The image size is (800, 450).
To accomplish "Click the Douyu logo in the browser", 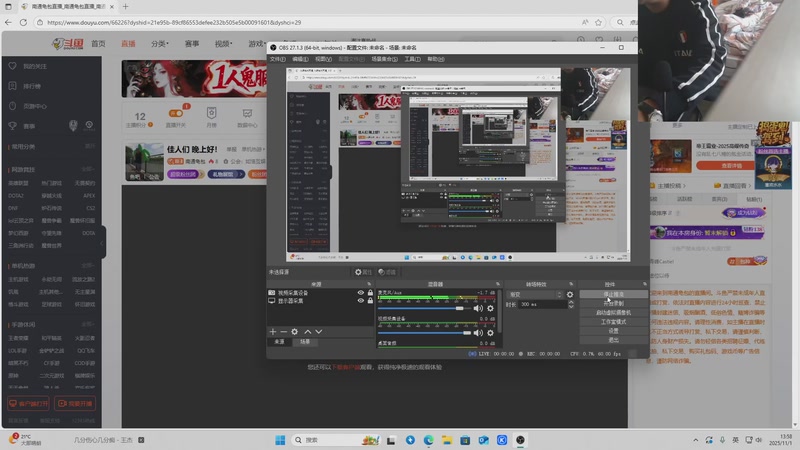I will [x=68, y=44].
